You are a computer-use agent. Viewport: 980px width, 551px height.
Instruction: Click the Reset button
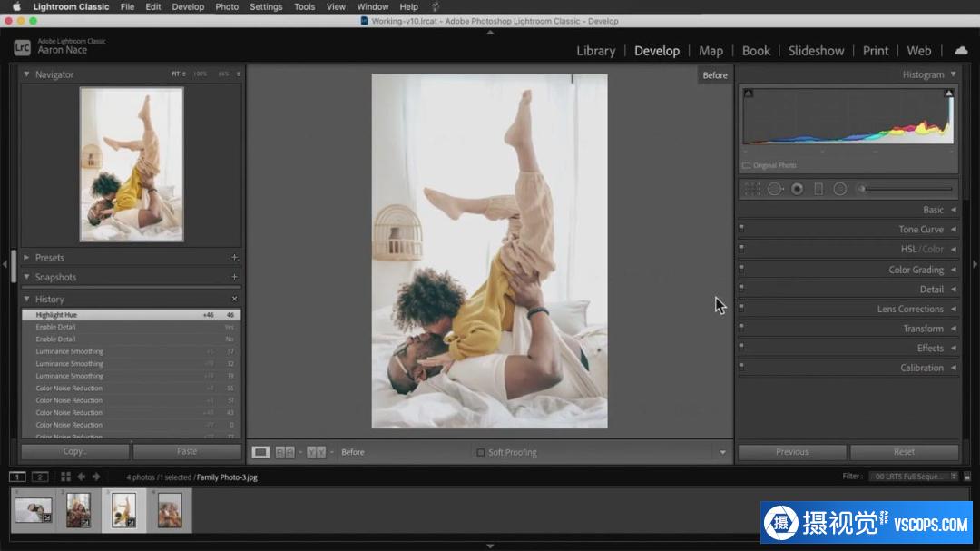pyautogui.click(x=905, y=451)
